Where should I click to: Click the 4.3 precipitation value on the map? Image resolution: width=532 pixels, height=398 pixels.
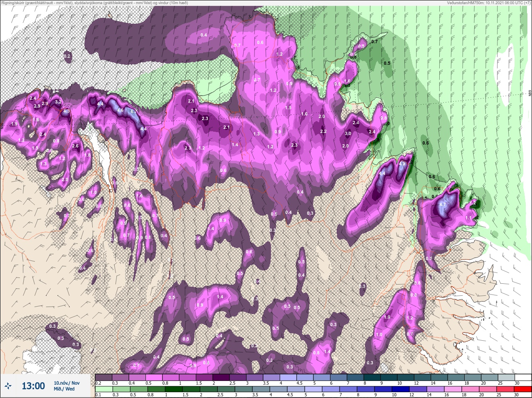[x=66, y=111]
